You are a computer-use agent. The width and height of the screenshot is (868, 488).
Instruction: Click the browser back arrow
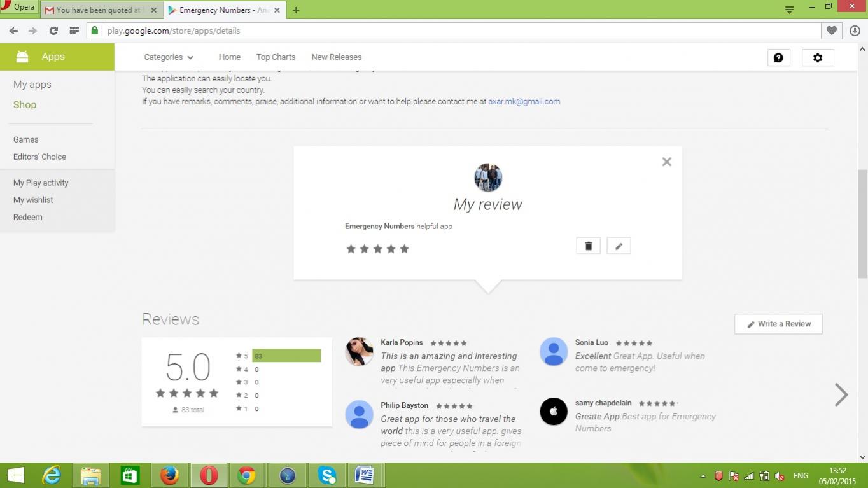click(x=13, y=31)
